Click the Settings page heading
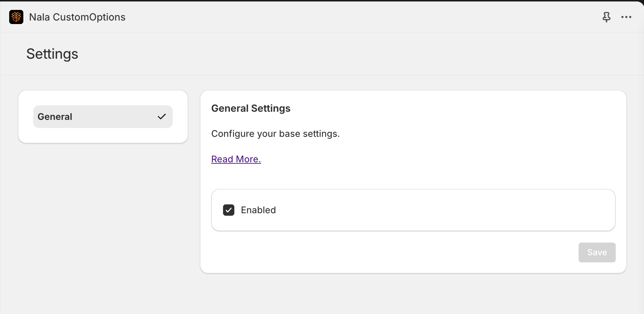Screen dimensions: 644x314 click(52, 54)
